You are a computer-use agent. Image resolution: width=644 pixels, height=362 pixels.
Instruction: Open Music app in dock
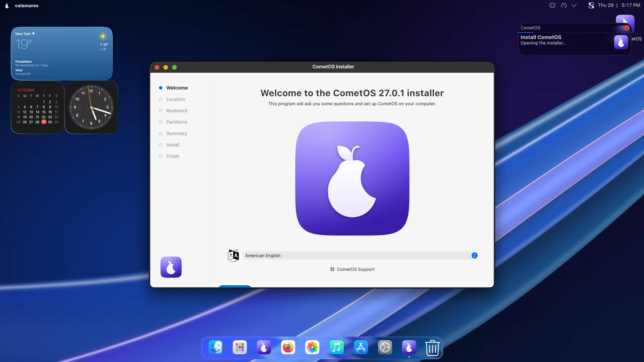click(336, 348)
